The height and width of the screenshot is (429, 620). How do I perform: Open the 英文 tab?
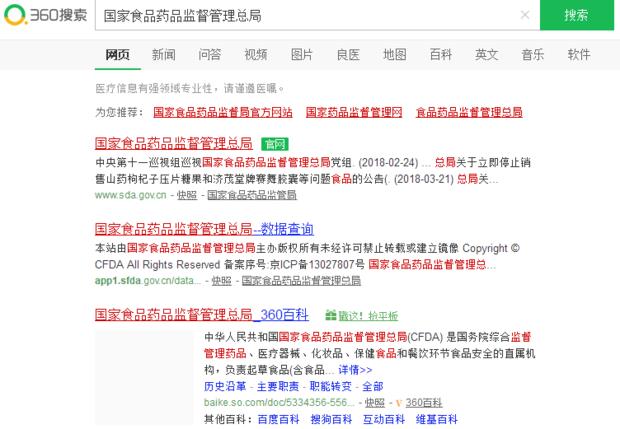click(487, 55)
